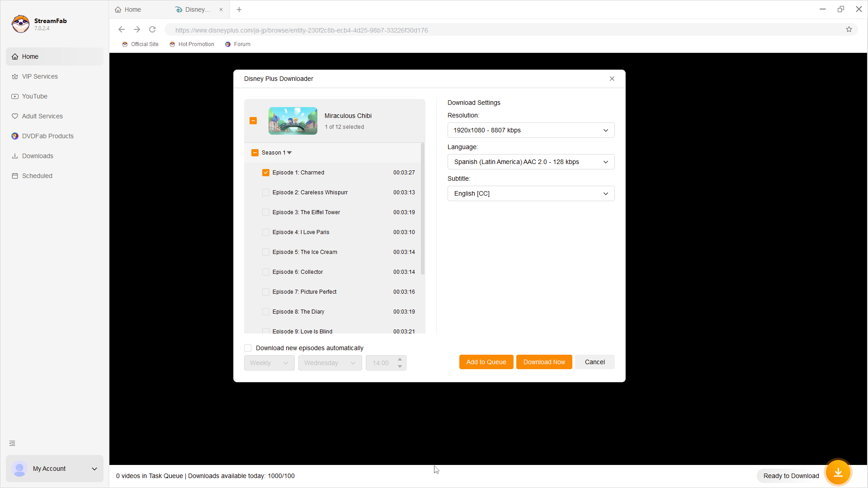Viewport: 868px width, 488px height.
Task: Open the Home sidebar item
Action: (x=55, y=56)
